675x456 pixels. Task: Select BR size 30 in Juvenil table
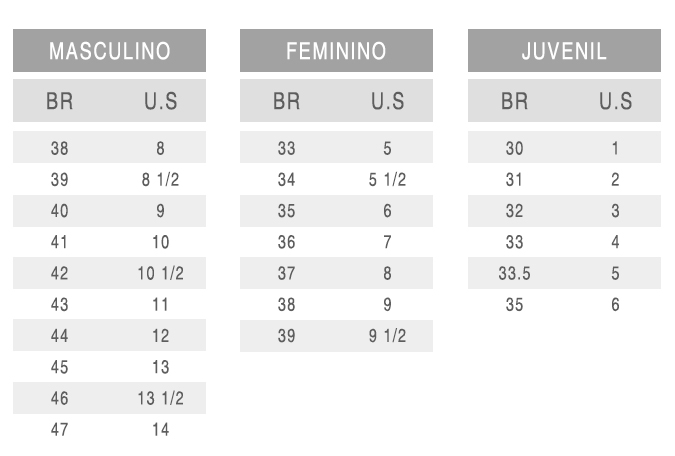pyautogui.click(x=514, y=148)
